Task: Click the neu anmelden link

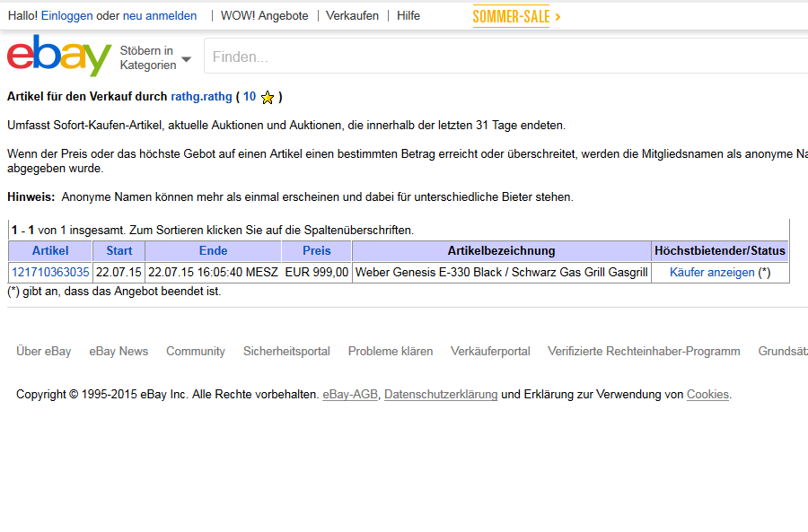Action: click(160, 16)
